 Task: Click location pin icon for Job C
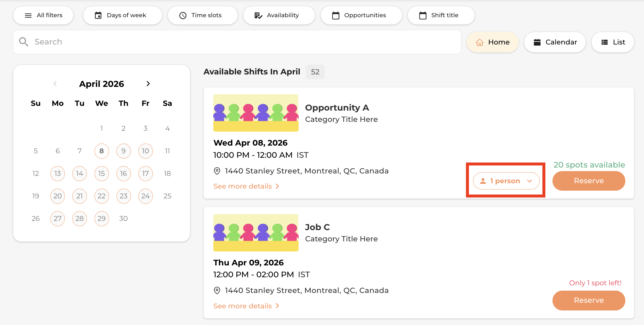[x=217, y=291]
